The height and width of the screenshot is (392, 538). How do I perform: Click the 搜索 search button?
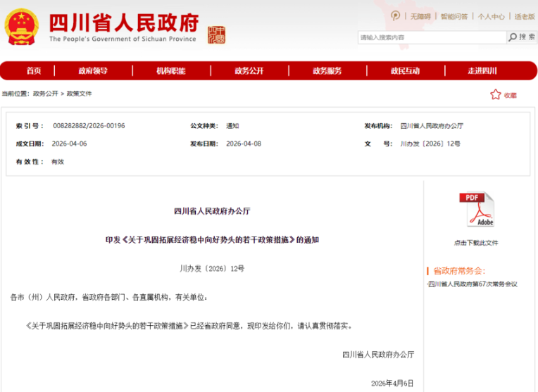coord(522,37)
